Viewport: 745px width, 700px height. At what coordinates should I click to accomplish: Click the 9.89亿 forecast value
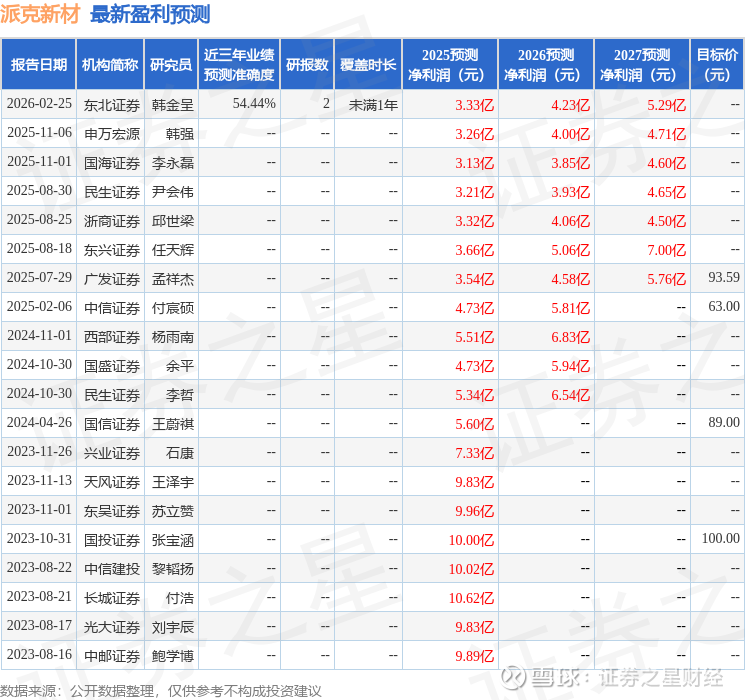[475, 656]
